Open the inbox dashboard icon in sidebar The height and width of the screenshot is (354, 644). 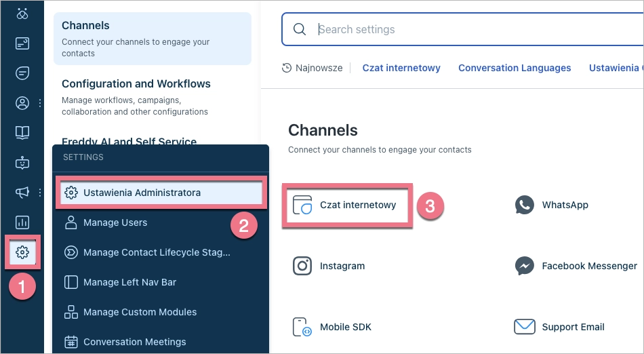[22, 43]
